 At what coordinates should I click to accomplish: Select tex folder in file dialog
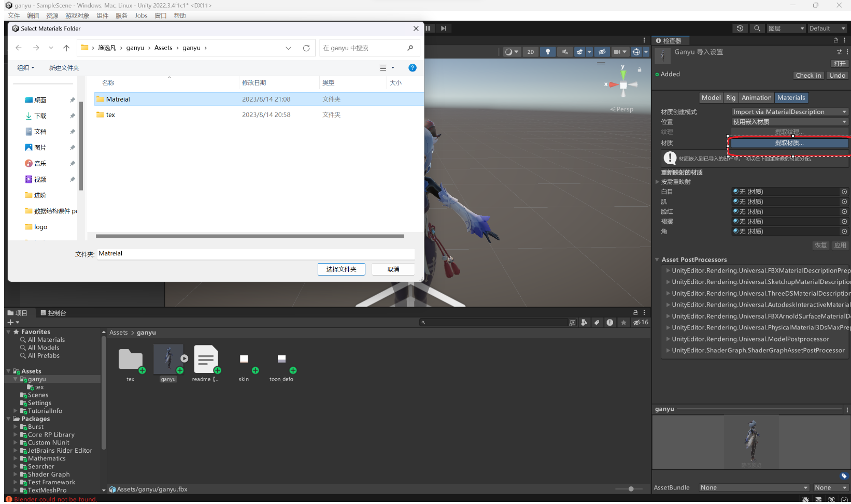(x=259, y=115)
